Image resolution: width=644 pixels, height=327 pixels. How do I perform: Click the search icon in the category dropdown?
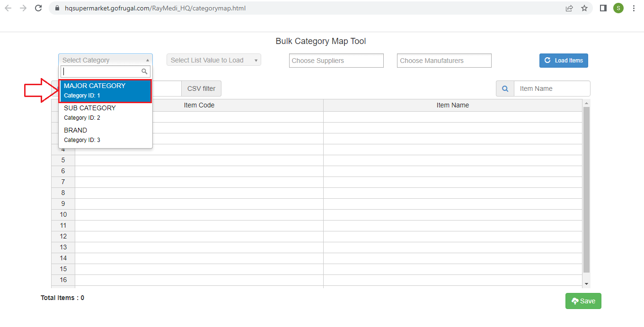[144, 71]
